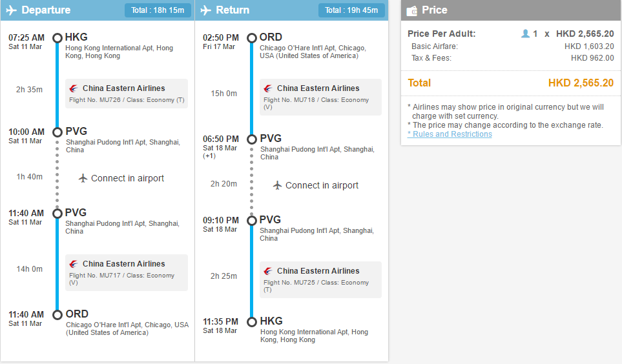
Task: Click the Return airplane icon in header
Action: [206, 10]
